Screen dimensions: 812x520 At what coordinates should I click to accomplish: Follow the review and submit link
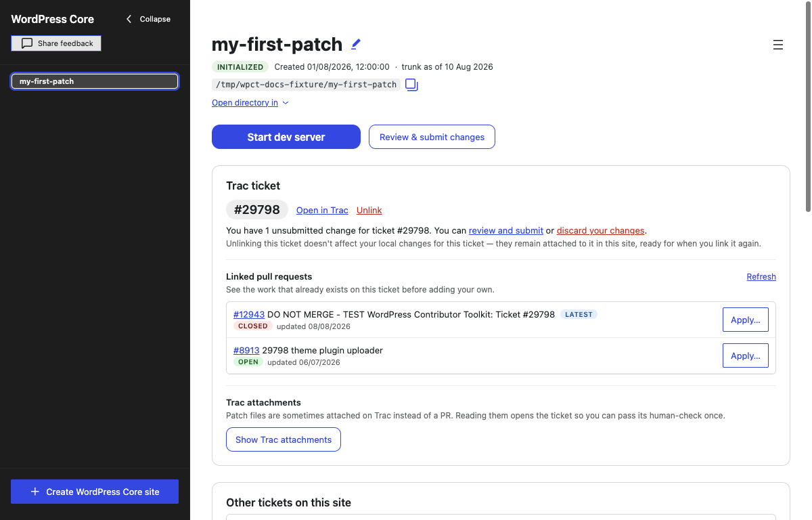coord(506,231)
